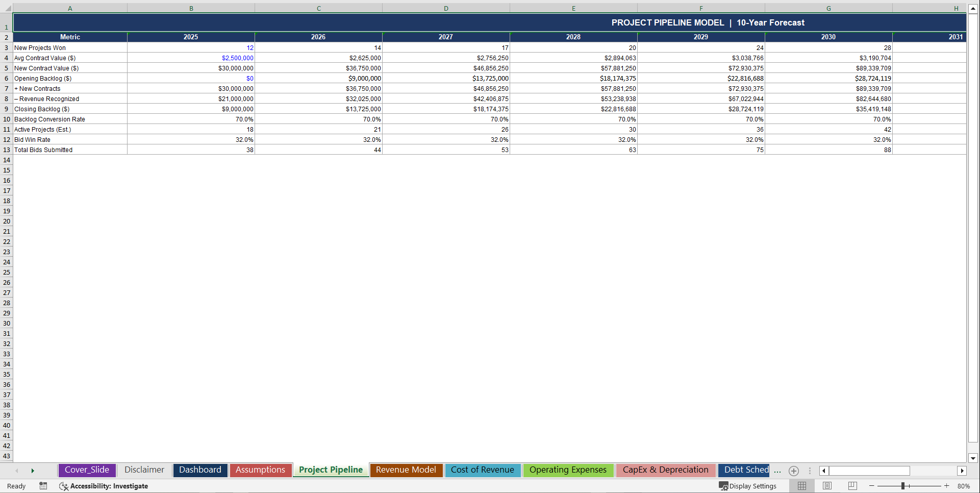Switch to the Operating Expenses sheet
980x493 pixels.
(568, 470)
